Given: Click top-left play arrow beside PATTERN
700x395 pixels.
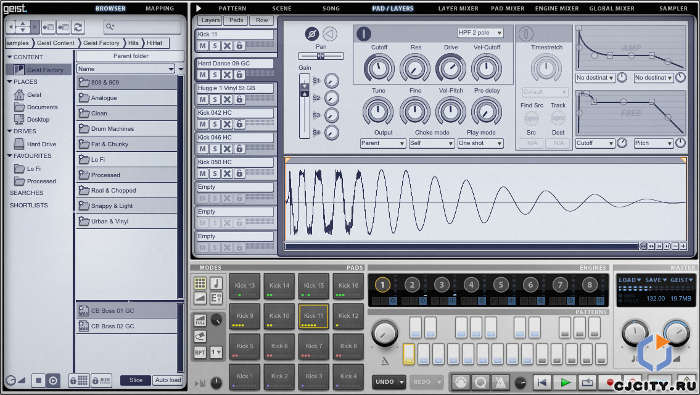Looking at the screenshot, I should click(x=198, y=8).
